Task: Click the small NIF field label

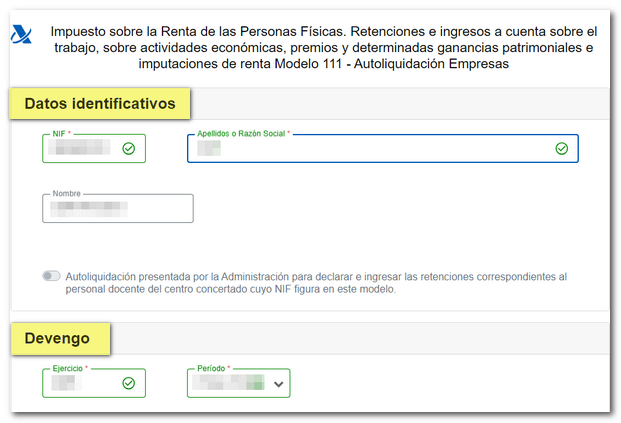Action: pos(61,133)
